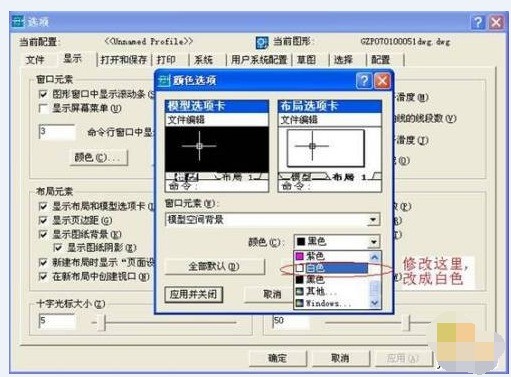This screenshot has height=377, width=511.
Task: Click the Color Options dialog title icon
Action: coord(164,80)
